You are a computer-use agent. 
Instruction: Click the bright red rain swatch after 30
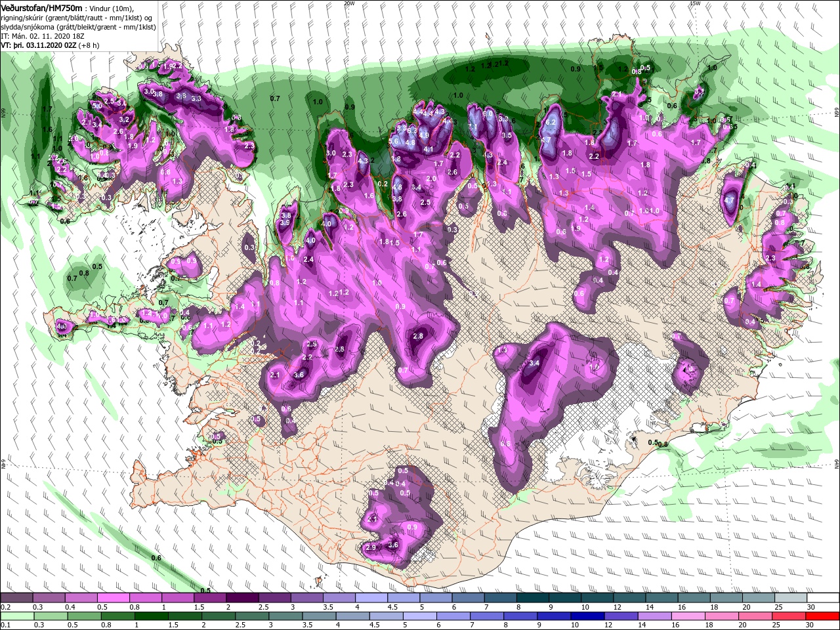[823, 618]
